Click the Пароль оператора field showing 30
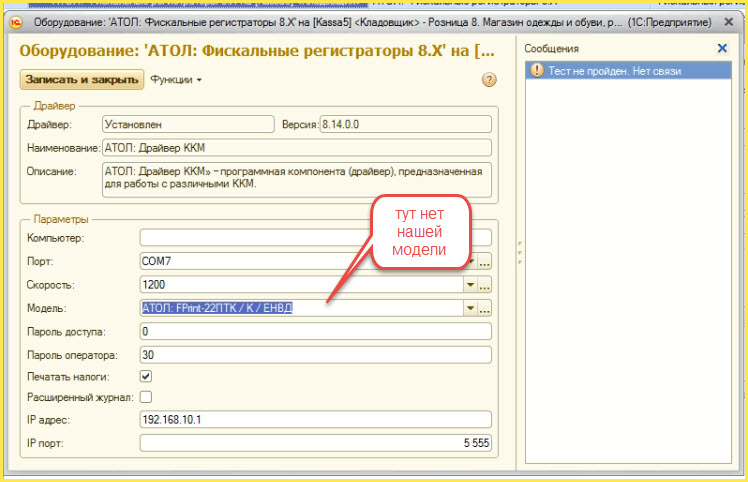Screen dimensions: 748x482 point(315,355)
